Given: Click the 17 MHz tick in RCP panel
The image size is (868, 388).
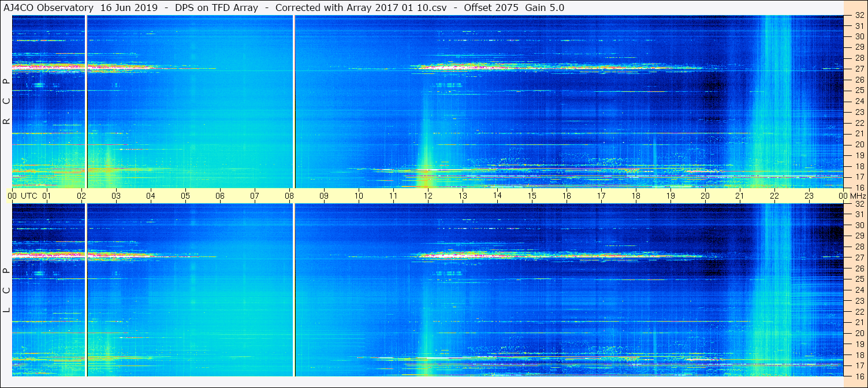Looking at the screenshot, I should (859, 177).
